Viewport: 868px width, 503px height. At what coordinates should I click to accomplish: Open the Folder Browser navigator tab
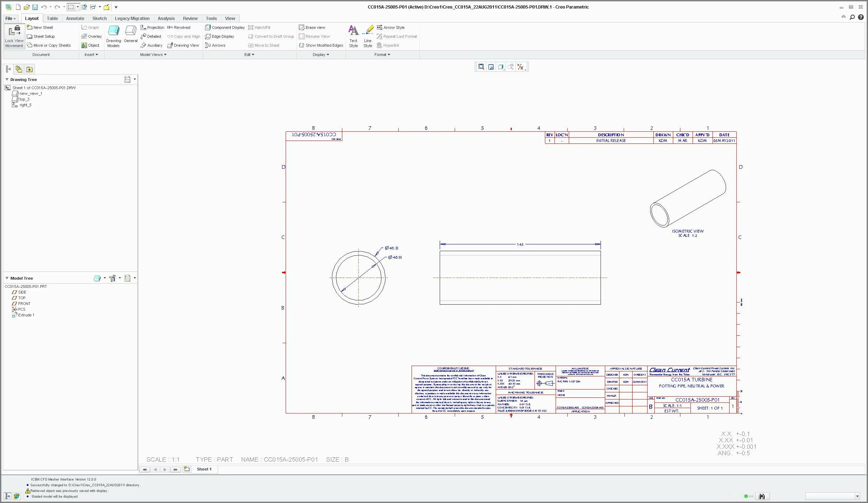pyautogui.click(x=19, y=69)
